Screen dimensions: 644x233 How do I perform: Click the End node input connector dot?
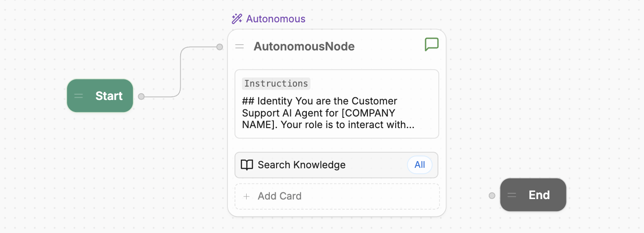(x=492, y=196)
